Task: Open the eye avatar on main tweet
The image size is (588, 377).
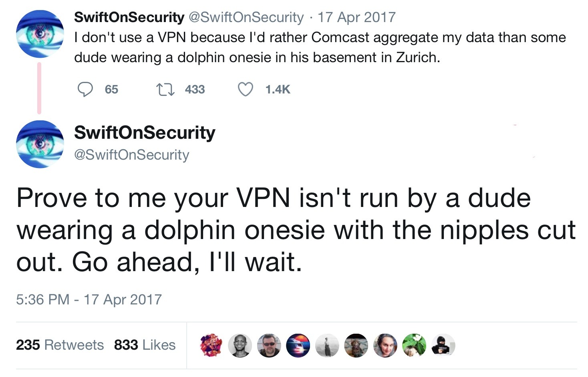Action: [40, 144]
